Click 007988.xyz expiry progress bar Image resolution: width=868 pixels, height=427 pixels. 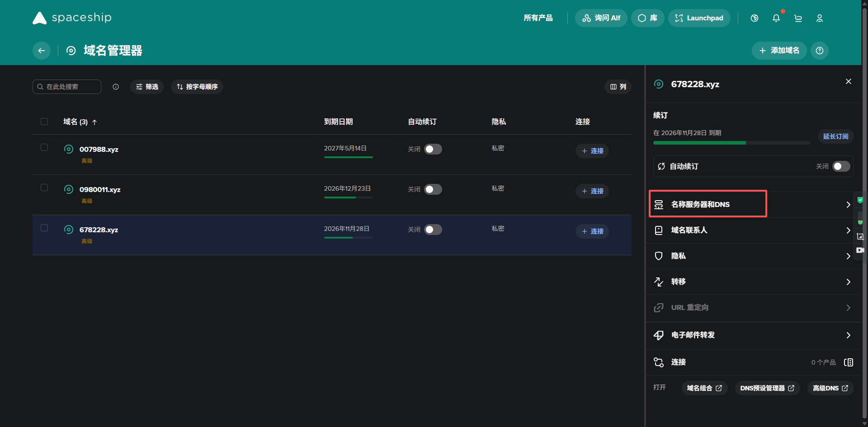tap(349, 157)
